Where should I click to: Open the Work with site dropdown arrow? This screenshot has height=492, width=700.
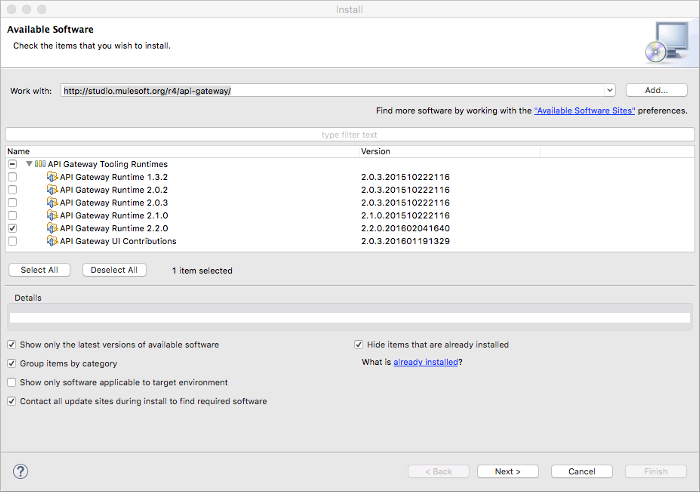(609, 91)
